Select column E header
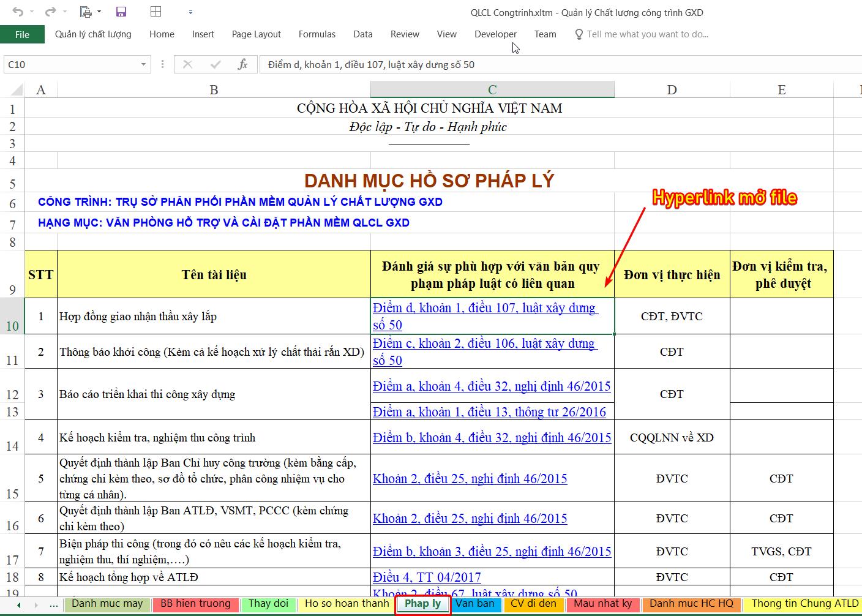862x616 pixels. point(782,90)
